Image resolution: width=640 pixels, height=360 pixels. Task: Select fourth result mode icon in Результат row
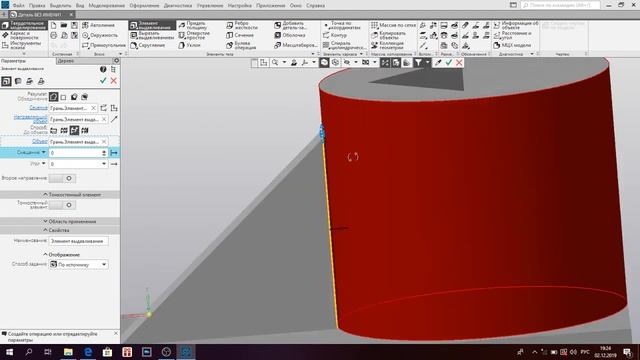point(84,97)
